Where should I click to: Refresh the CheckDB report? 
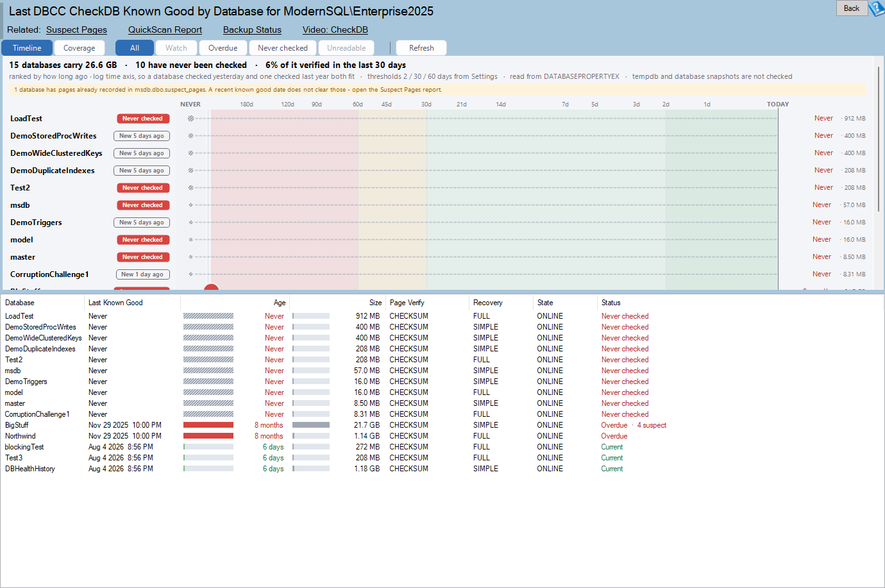tap(421, 48)
